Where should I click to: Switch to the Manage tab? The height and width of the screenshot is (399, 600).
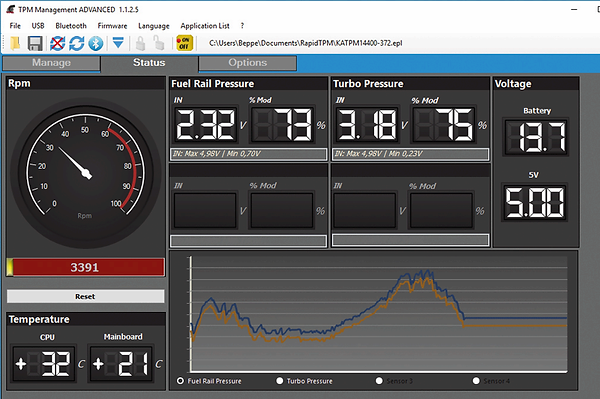[x=51, y=63]
